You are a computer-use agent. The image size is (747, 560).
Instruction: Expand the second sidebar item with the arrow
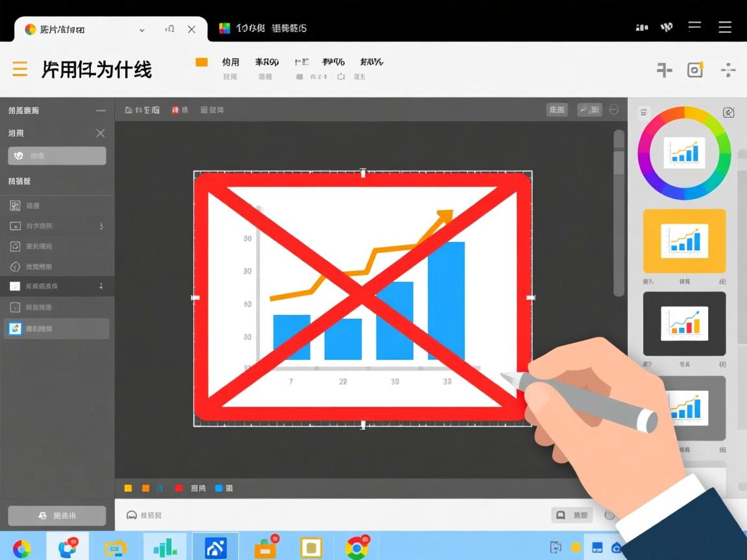[101, 226]
